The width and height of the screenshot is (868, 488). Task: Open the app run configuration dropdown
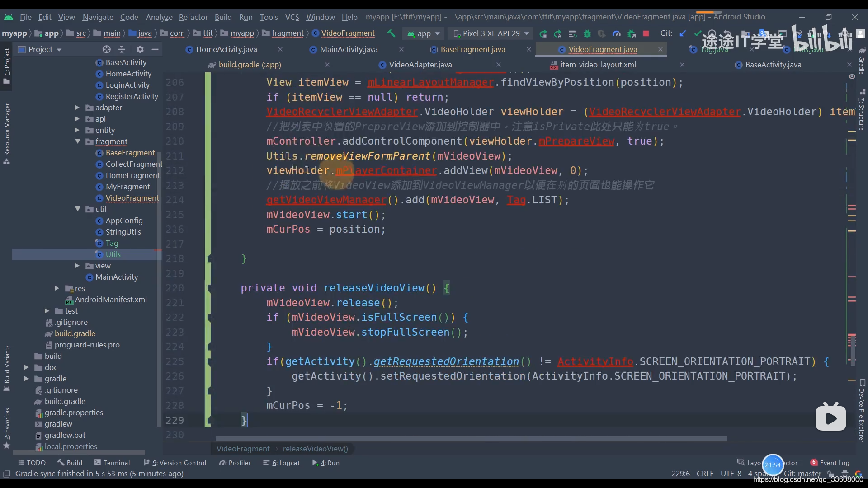(424, 33)
